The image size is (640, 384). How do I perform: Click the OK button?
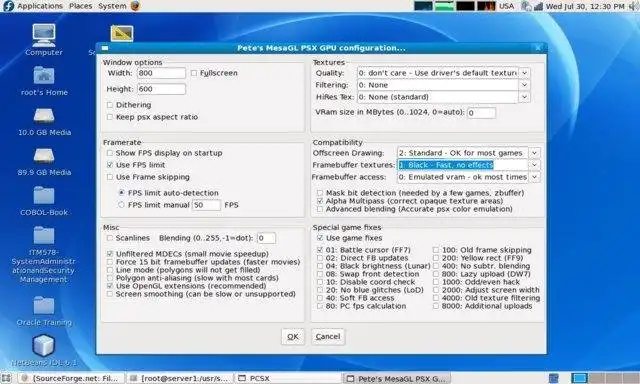(x=293, y=337)
